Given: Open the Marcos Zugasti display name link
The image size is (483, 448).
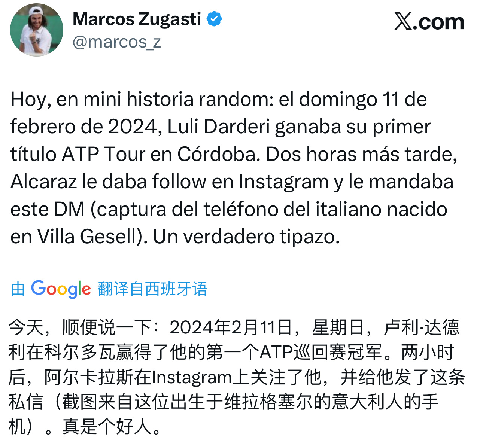Looking at the screenshot, I should (137, 19).
